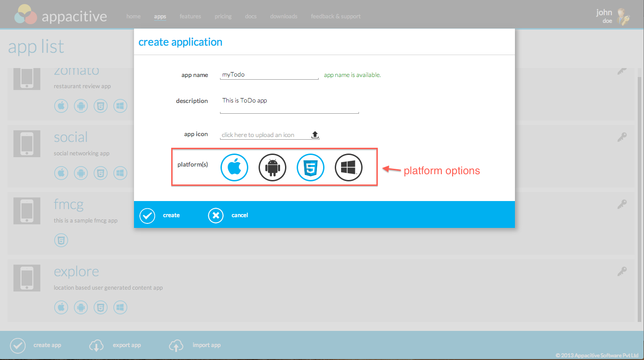Toggle the Windows platform option
The image size is (644, 360).
[x=349, y=168]
